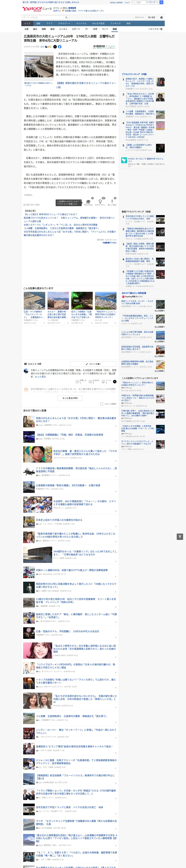This screenshot has height=868, width=186.
Task: Click the コメントを書く button
Action: [93, 364]
